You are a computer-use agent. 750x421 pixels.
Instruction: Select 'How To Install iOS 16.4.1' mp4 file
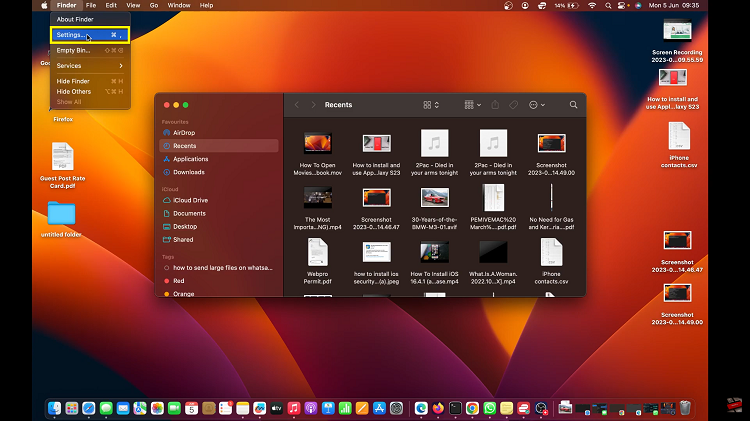click(434, 262)
